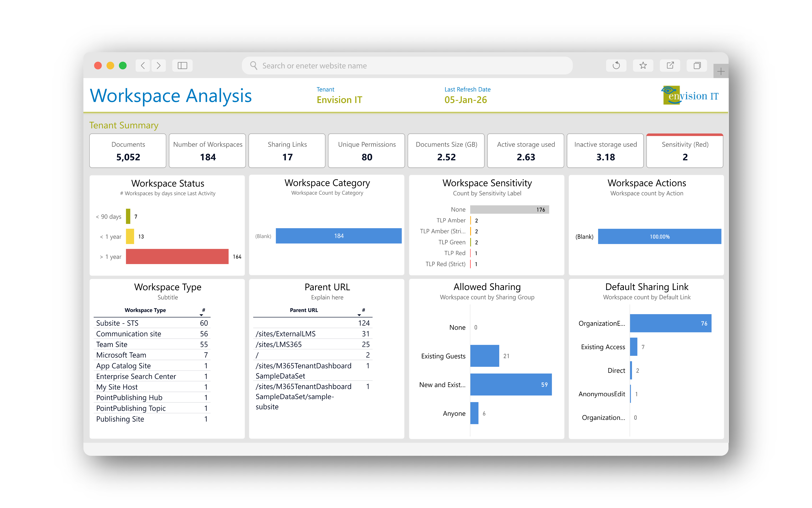Viewport: 812px width, 508px height.
Task: Select the Documents 5,052 card
Action: [x=128, y=151]
